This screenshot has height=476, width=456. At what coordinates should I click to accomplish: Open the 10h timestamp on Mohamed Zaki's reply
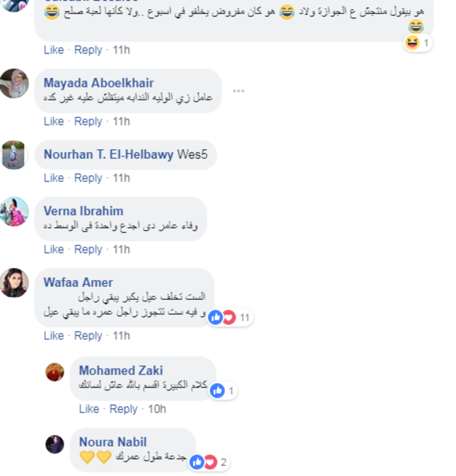pos(157,409)
